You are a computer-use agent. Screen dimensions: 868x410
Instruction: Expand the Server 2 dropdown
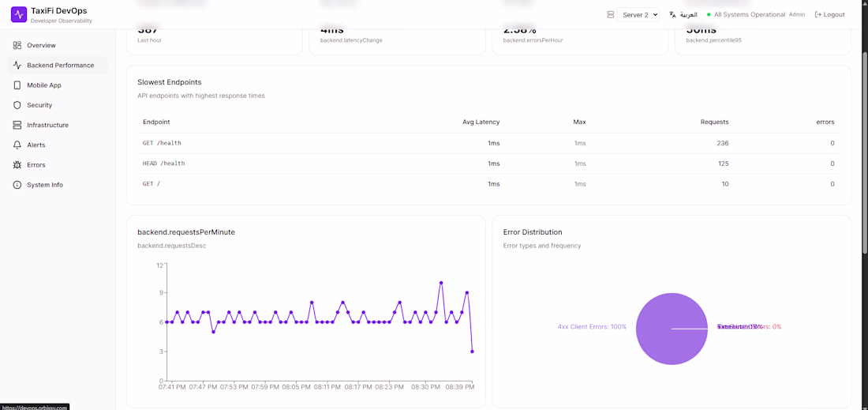point(638,15)
